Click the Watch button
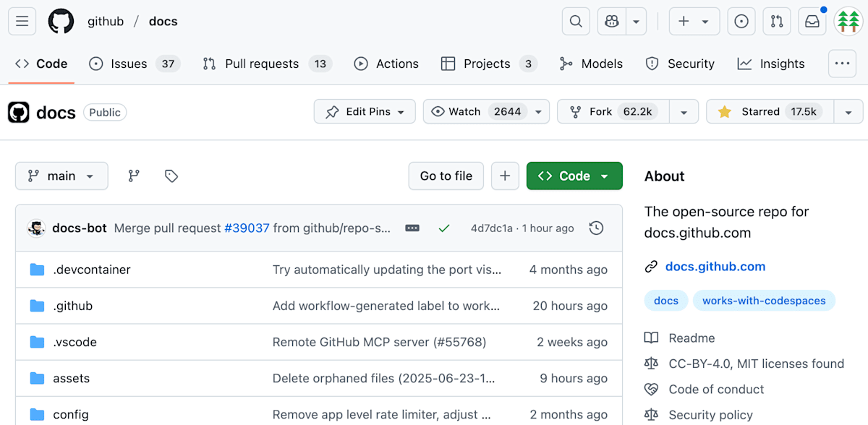Screen dimensions: 868x425 (x=476, y=111)
